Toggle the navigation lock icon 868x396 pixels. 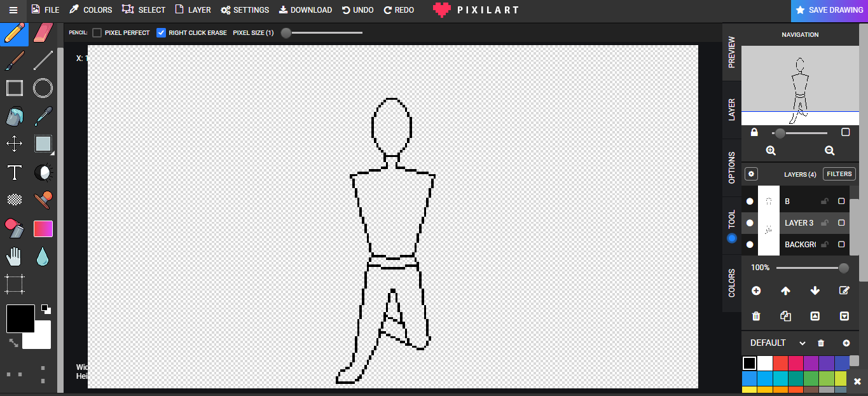point(754,132)
